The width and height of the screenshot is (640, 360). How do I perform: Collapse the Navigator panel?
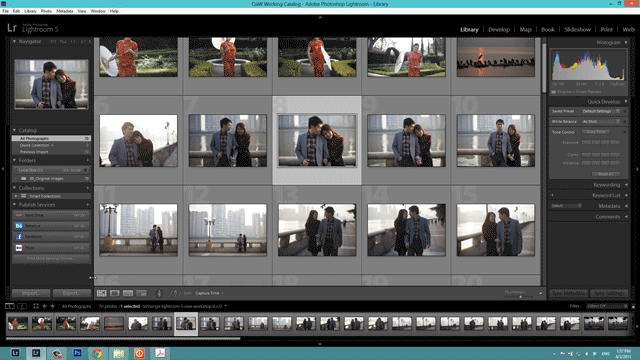pos(14,42)
